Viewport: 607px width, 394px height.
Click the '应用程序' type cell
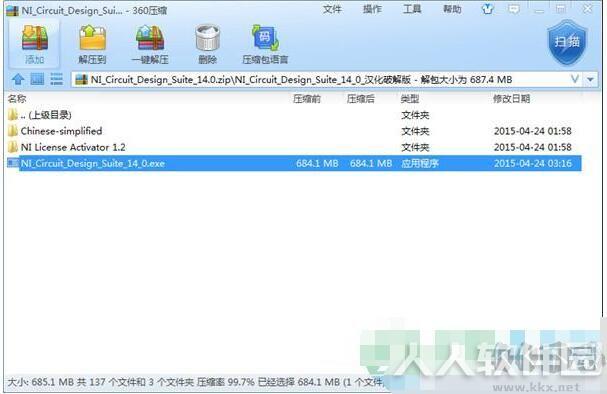click(420, 163)
